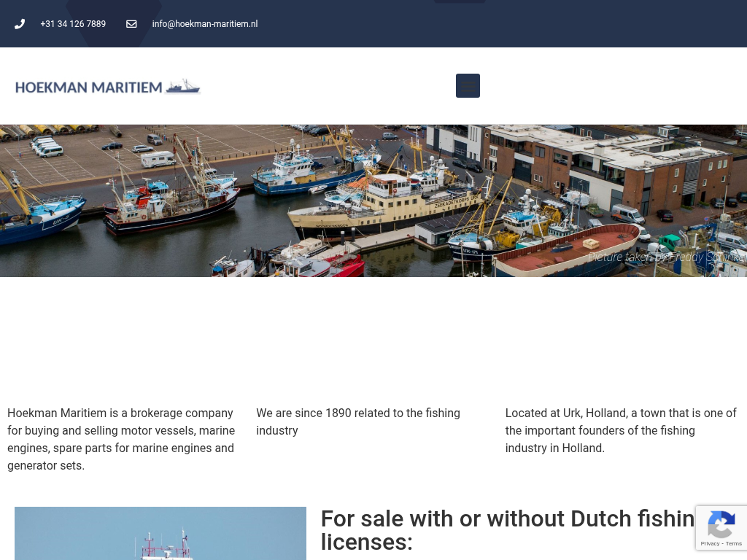Click the phone handset icon
The height and width of the screenshot is (560, 747).
[20, 24]
